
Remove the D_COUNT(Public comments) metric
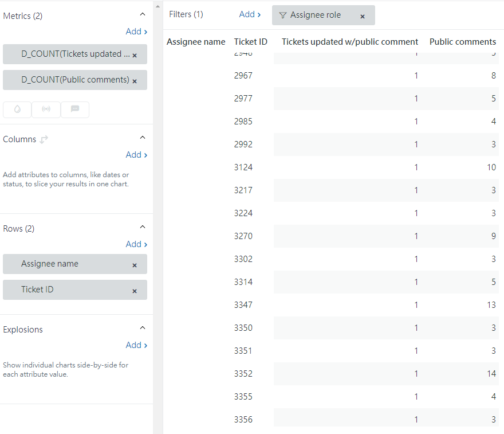(135, 81)
